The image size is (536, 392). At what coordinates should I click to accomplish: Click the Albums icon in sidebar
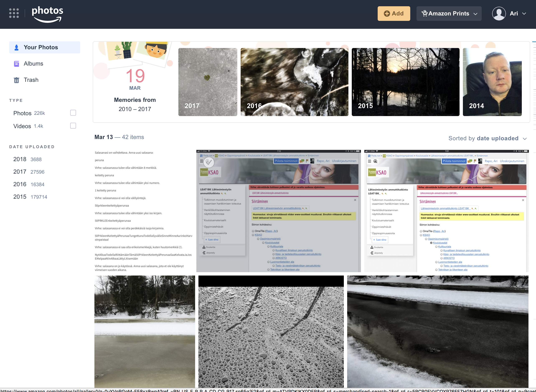(x=16, y=64)
